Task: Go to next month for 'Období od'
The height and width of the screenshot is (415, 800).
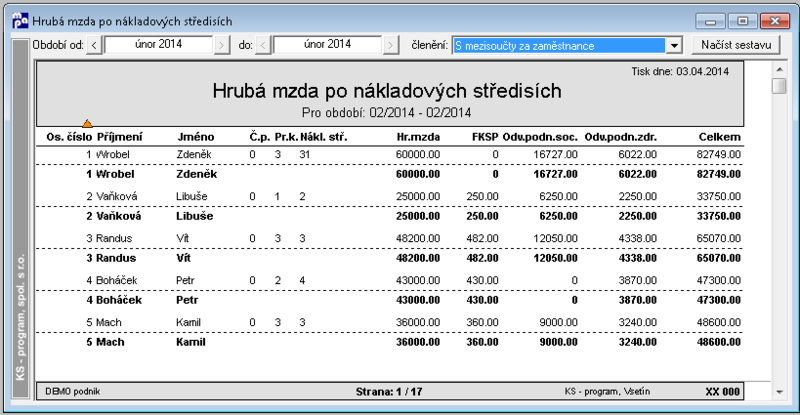Action: tap(221, 45)
